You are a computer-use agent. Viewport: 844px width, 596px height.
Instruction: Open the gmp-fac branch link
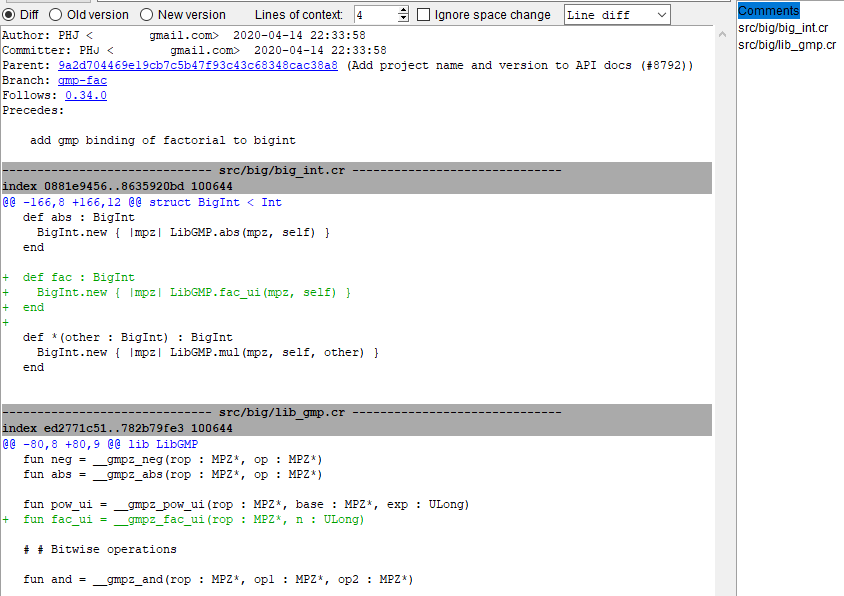point(82,80)
